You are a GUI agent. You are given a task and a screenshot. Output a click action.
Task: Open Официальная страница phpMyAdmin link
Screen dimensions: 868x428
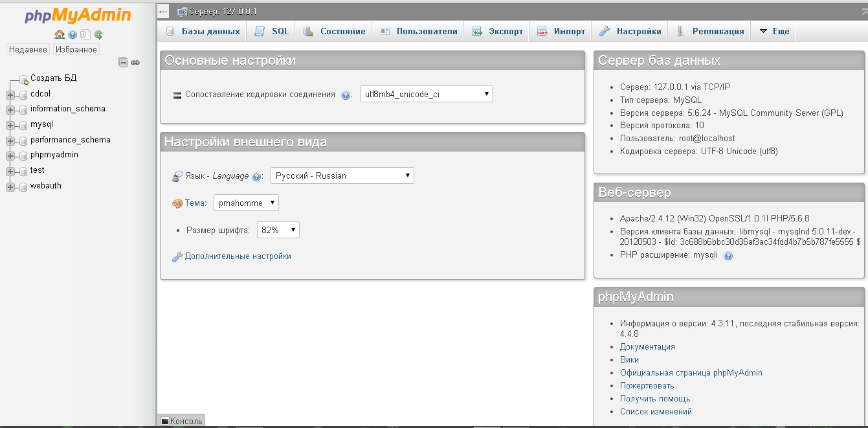(x=691, y=373)
